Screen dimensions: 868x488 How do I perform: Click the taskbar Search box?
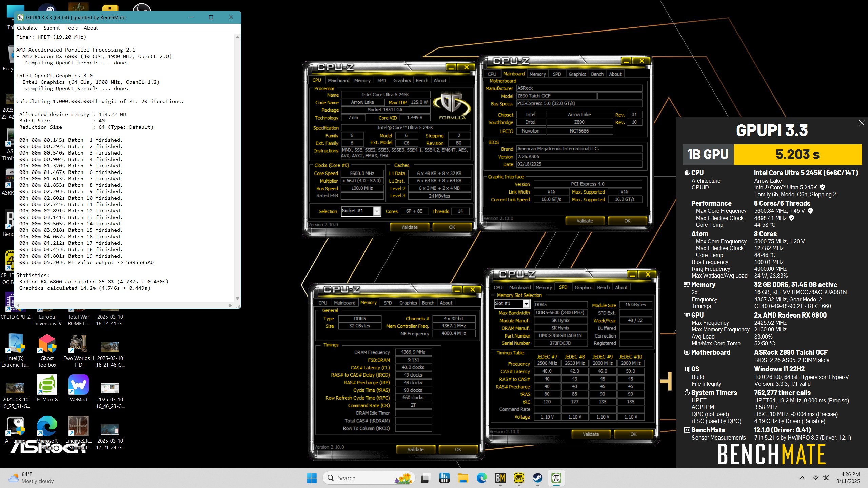pos(369,478)
